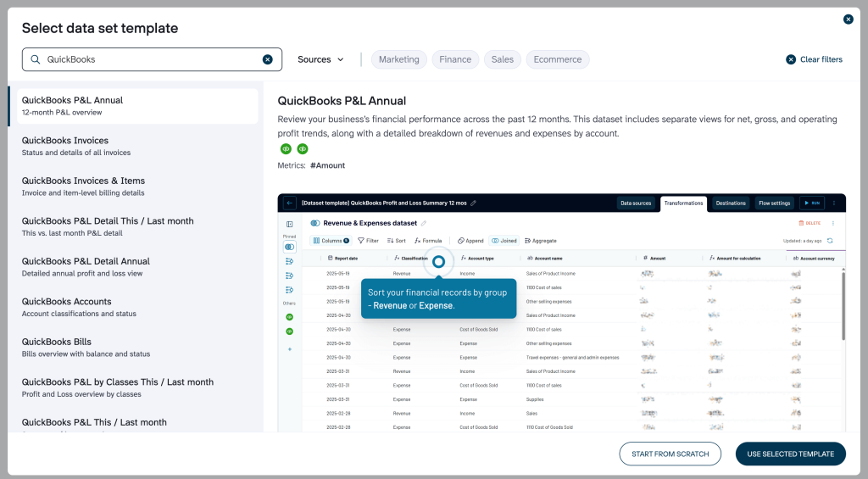Image resolution: width=868 pixels, height=479 pixels.
Task: Switch to the Data sources tab
Action: [636, 203]
